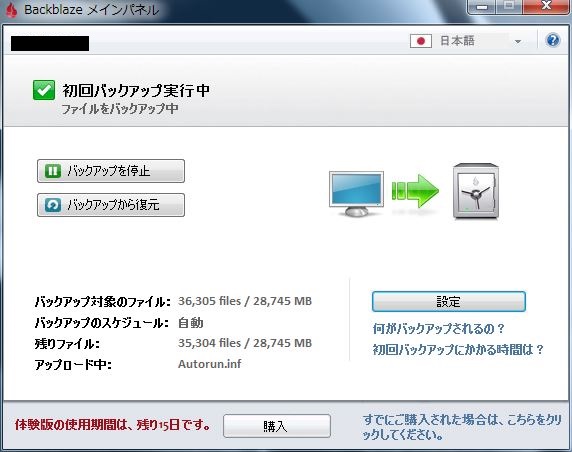
Task: Click the safe vault illustration
Action: tap(476, 192)
